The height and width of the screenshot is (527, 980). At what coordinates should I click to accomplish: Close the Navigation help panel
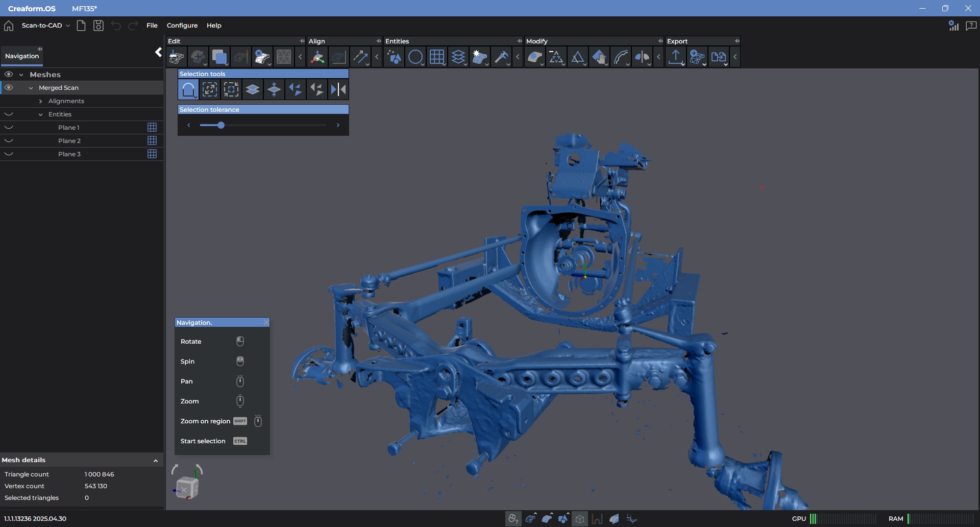pyautogui.click(x=266, y=323)
